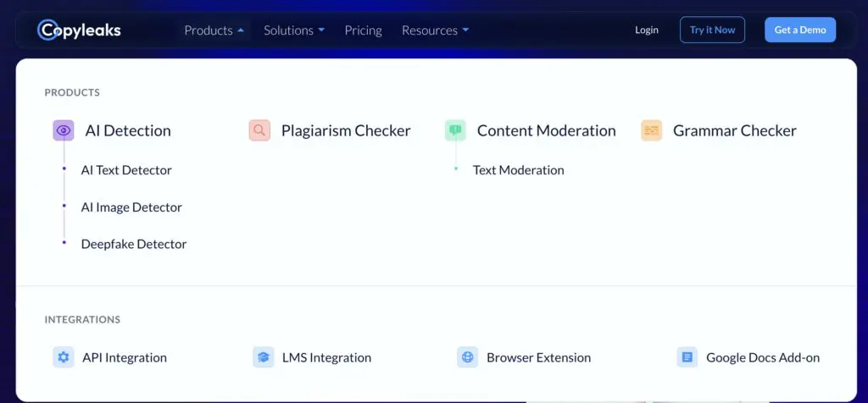Open the AI Image Detector item

pos(131,207)
